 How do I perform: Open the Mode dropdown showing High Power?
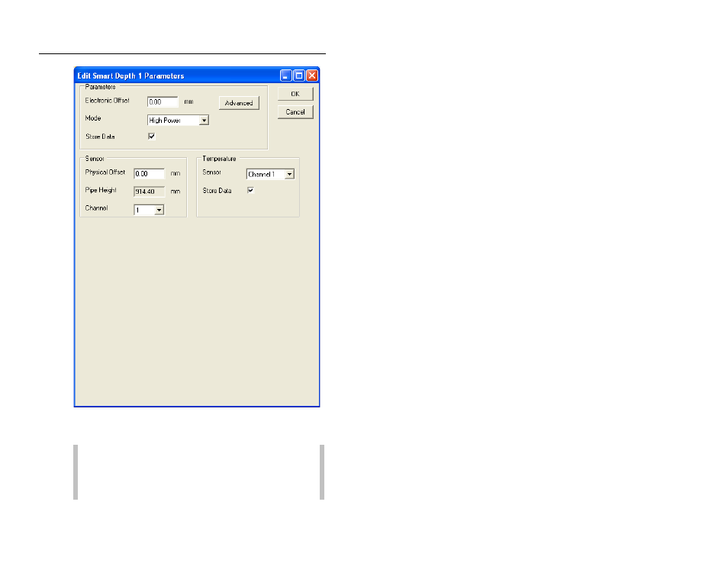click(178, 121)
